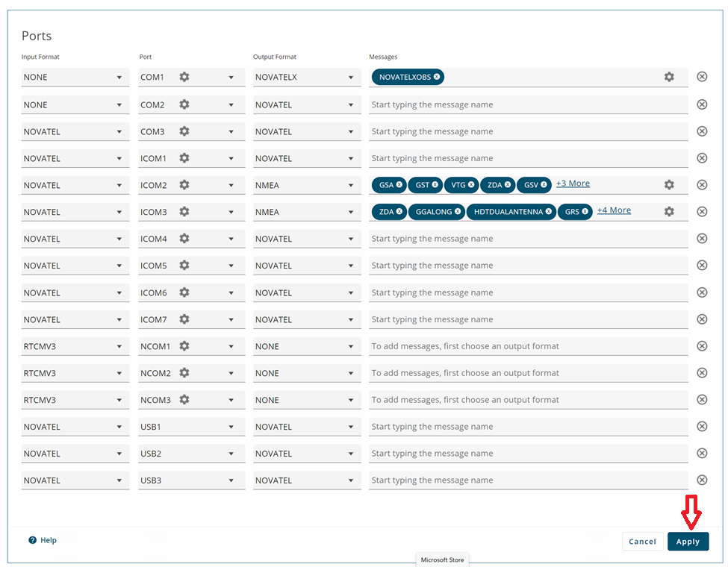Open Output Format dropdown for ICOM7
Viewport: 728px width, 567px height.
(x=307, y=320)
